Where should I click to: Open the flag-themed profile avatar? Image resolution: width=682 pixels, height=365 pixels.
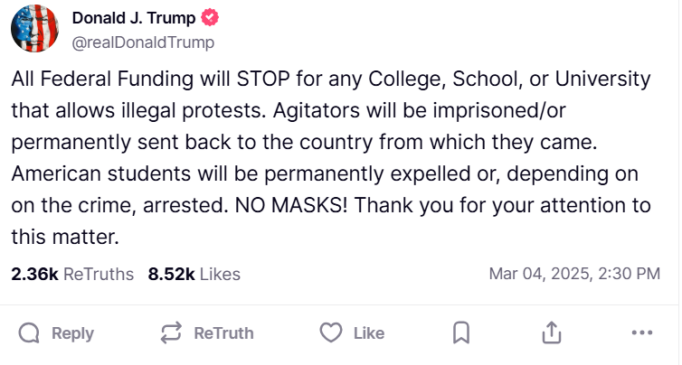pyautogui.click(x=34, y=28)
